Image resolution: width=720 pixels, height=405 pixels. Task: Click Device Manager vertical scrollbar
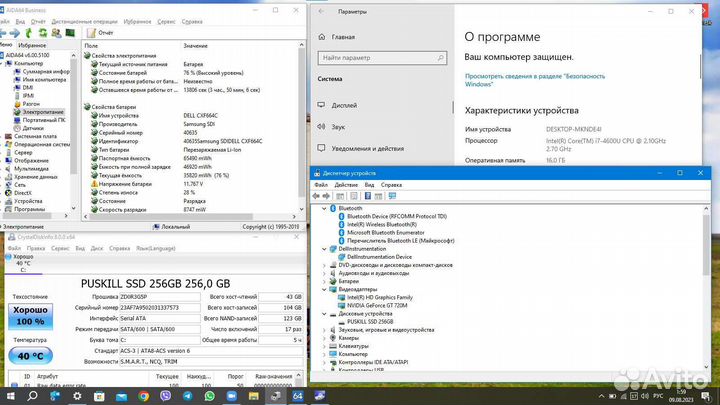click(706, 246)
